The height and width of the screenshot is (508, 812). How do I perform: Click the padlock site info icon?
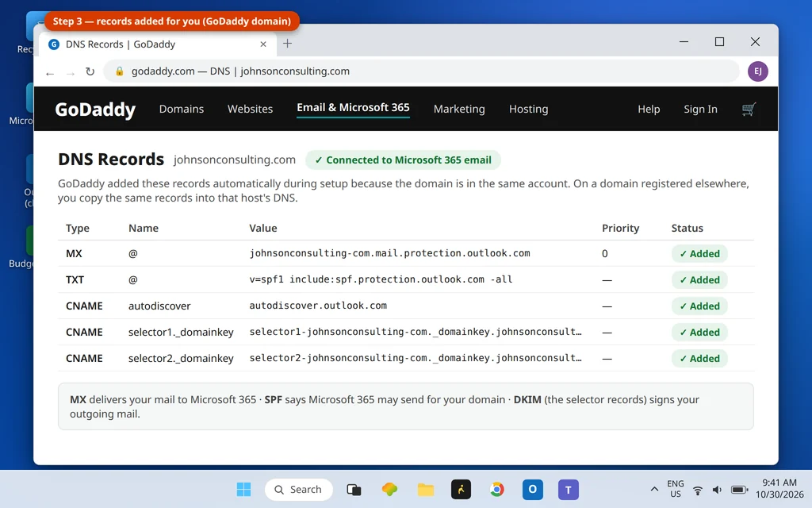(119, 71)
